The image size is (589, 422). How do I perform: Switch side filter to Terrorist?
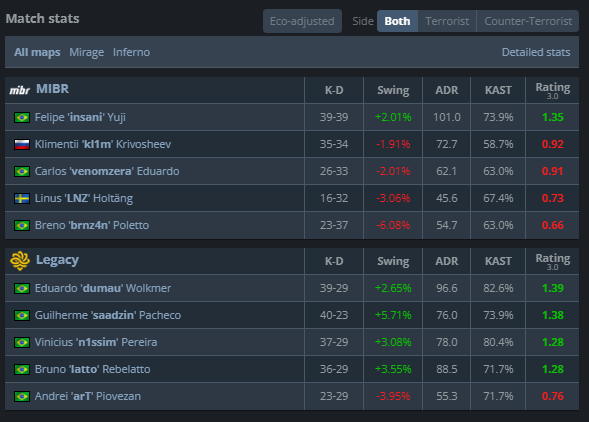pyautogui.click(x=447, y=21)
